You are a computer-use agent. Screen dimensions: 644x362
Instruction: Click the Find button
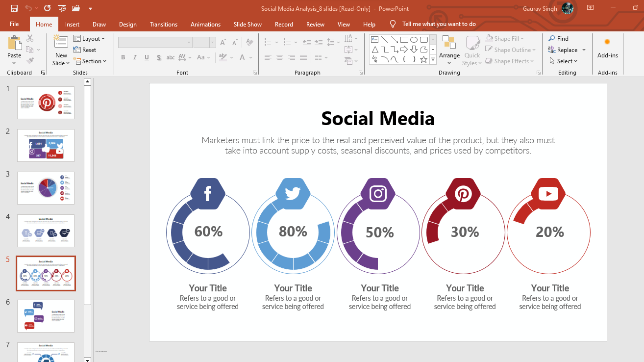pos(558,38)
